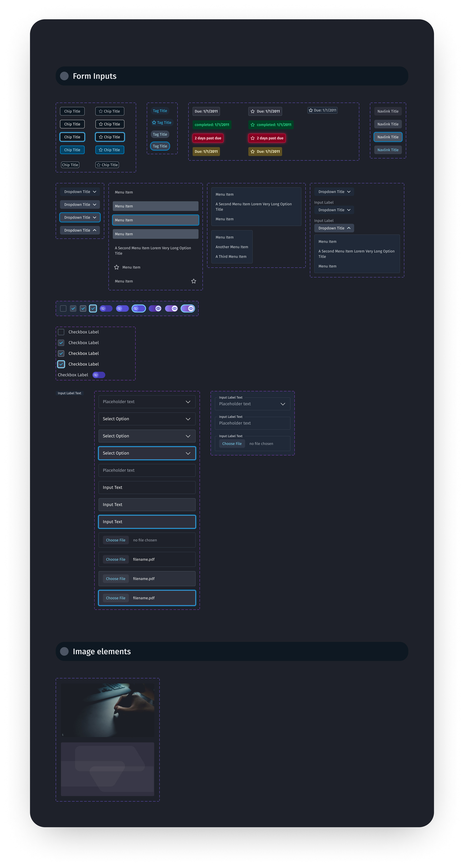The image size is (464, 868).
Task: Click star inside the blue-filled Chip Title
Action: coord(101,150)
